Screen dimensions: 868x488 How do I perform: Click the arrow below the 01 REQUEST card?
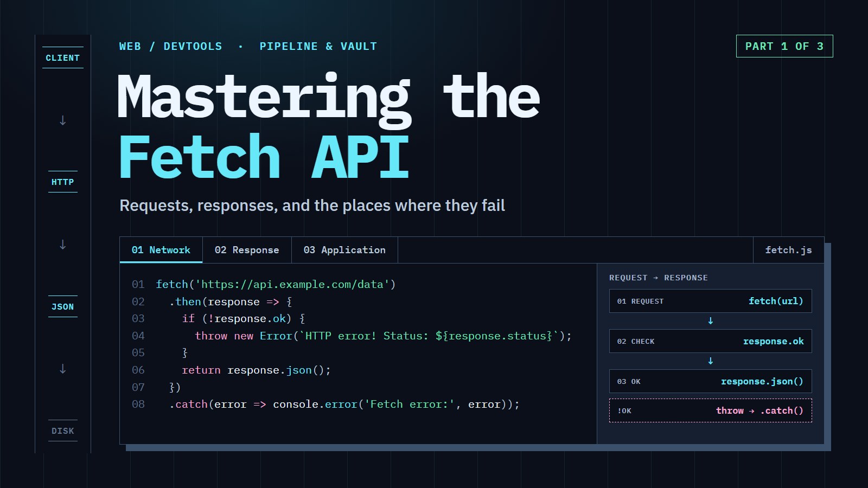pos(711,321)
